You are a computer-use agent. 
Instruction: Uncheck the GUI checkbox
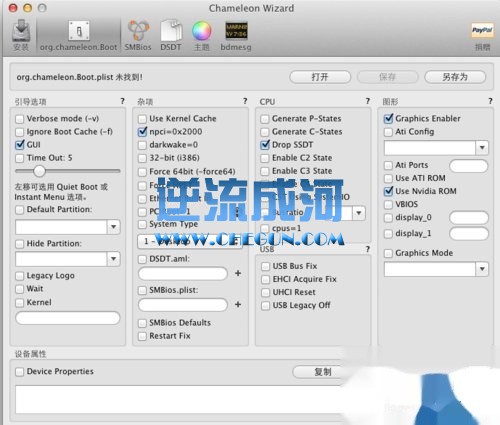(x=20, y=145)
